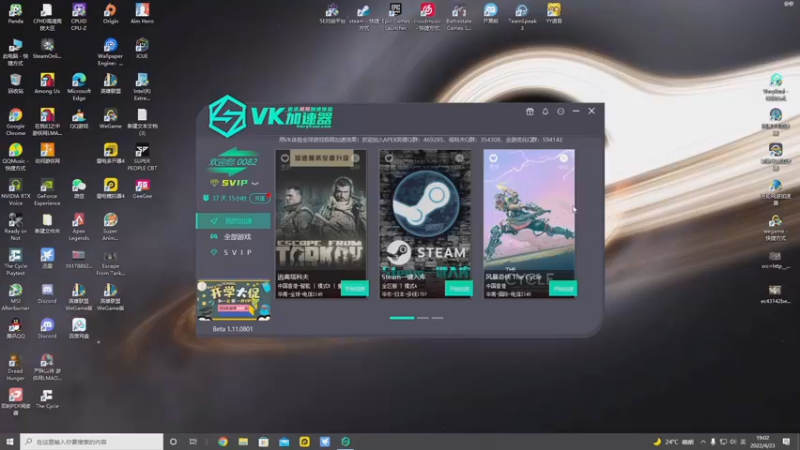Open the round settings icon beside the bell
The width and height of the screenshot is (800, 450).
point(561,111)
